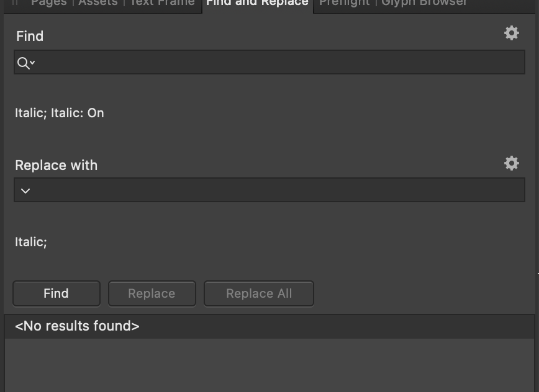Select the 'Italic;' replace format text
This screenshot has height=392, width=539.
(x=31, y=242)
